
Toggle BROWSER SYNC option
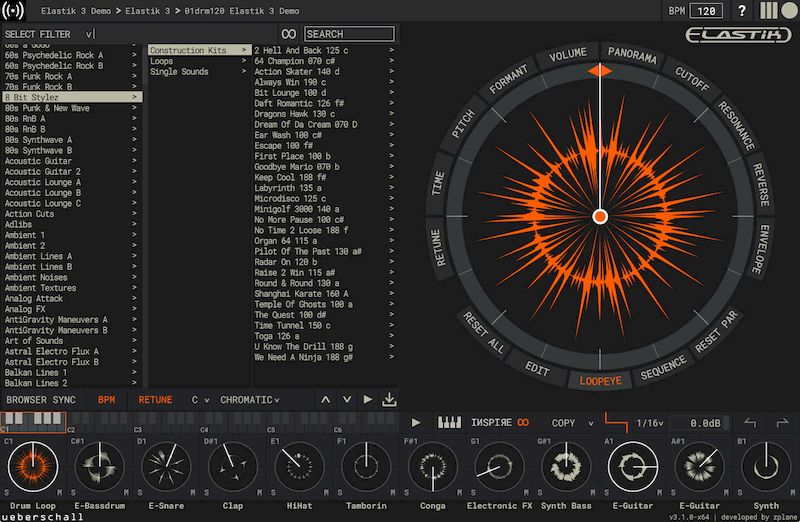coord(41,400)
